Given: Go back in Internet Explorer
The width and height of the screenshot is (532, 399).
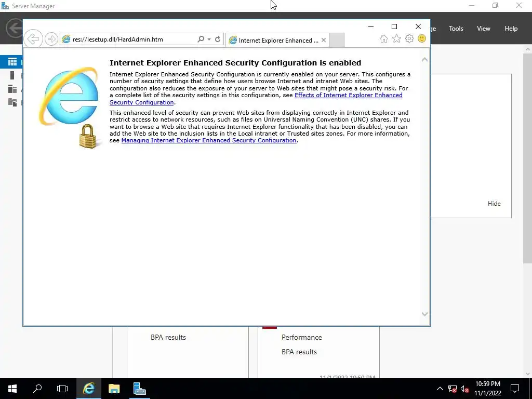Looking at the screenshot, I should (x=33, y=38).
